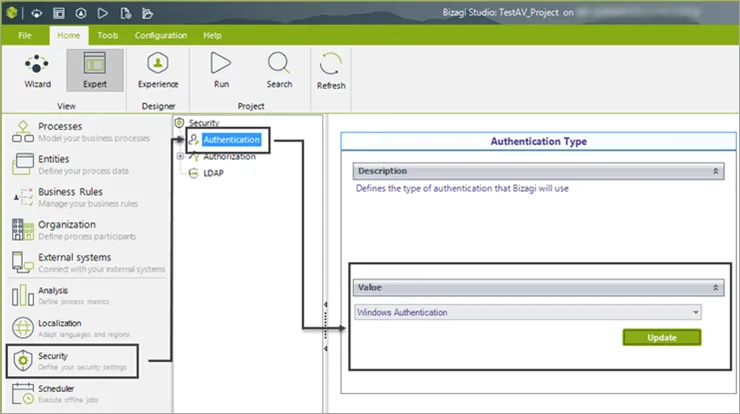Screen dimensions: 740x414
Task: Expand the Authorization node plus sign
Action: pyautogui.click(x=180, y=156)
